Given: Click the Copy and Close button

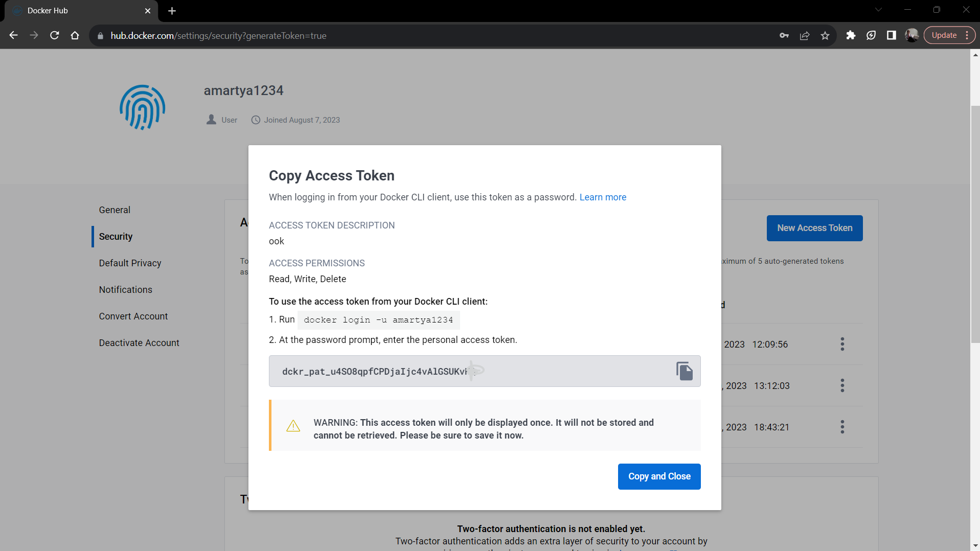Looking at the screenshot, I should click(x=659, y=476).
